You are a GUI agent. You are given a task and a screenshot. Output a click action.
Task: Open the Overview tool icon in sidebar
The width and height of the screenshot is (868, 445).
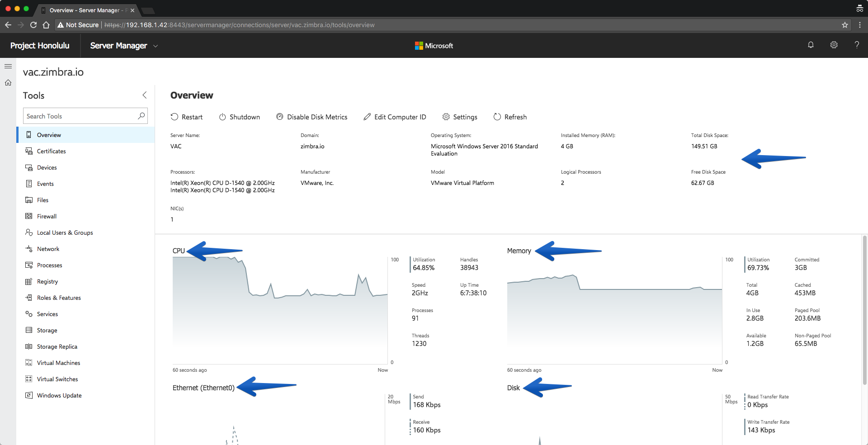29,135
